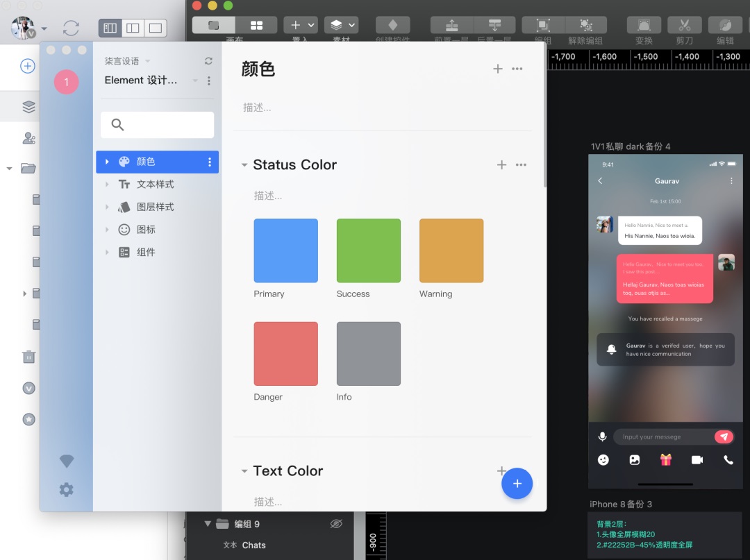This screenshot has width=750, height=560.
Task: Click the blue circular add button in left sidebar
Action: click(28, 66)
